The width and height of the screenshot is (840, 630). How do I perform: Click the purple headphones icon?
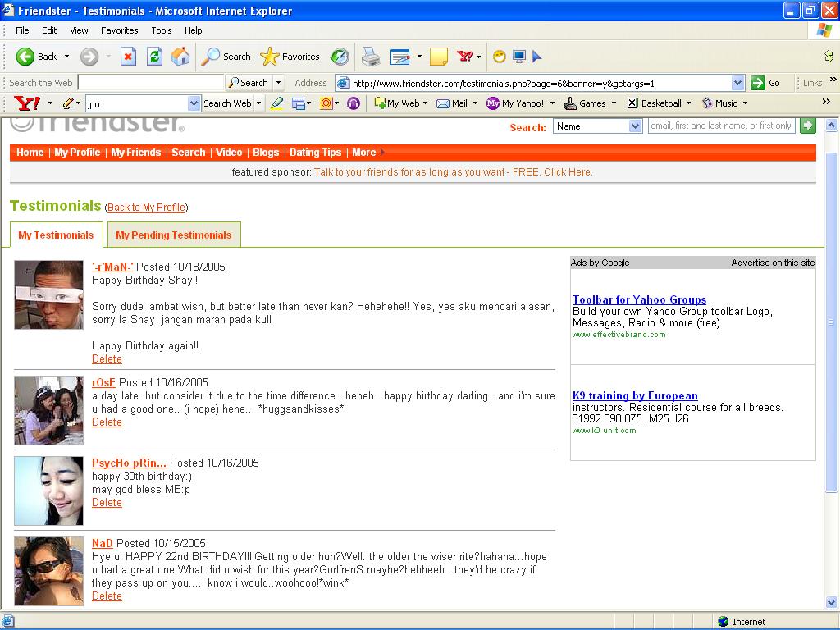coord(353,103)
